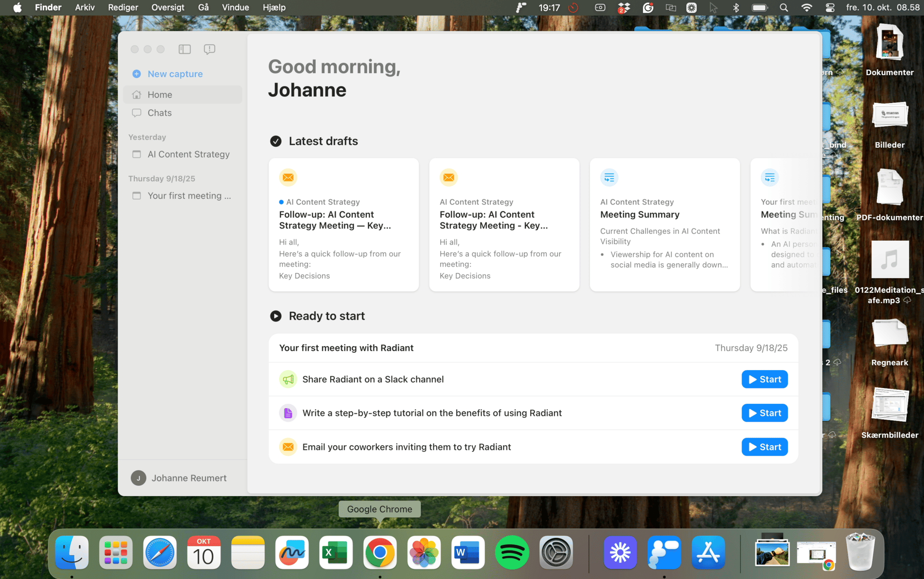This screenshot has height=579, width=924.
Task: Toggle the sidebar panel icon
Action: [x=184, y=49]
